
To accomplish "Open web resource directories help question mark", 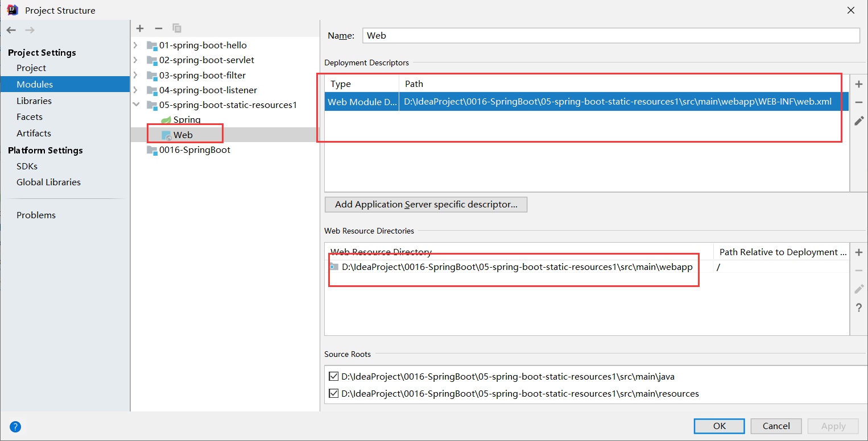I will 859,308.
